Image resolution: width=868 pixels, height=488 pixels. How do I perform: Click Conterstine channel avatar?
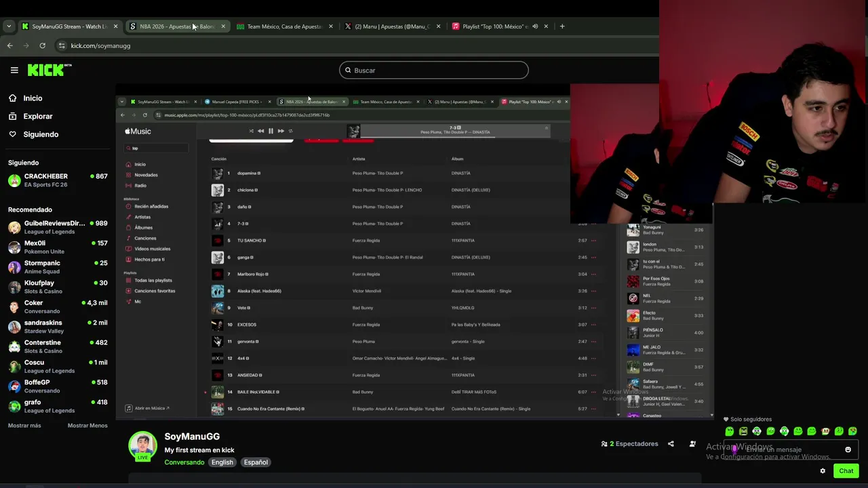click(x=14, y=346)
